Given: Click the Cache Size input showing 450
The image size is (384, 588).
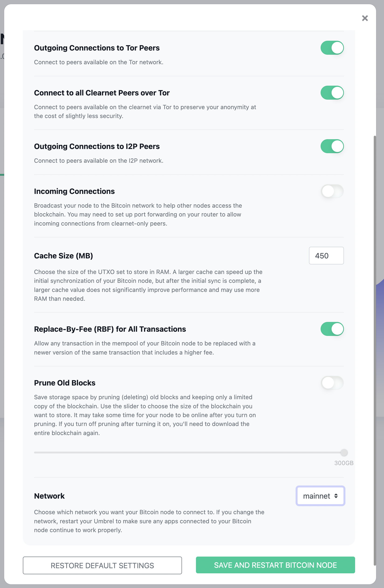Looking at the screenshot, I should click(326, 255).
